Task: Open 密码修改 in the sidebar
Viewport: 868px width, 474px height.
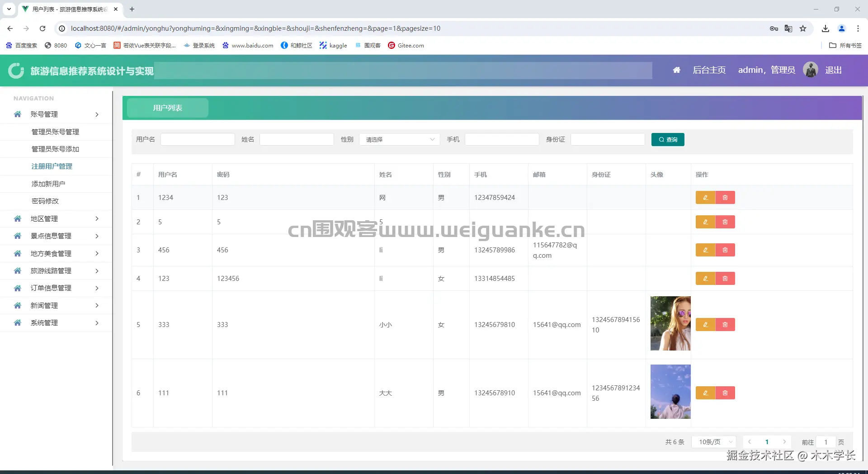Action: pyautogui.click(x=45, y=201)
